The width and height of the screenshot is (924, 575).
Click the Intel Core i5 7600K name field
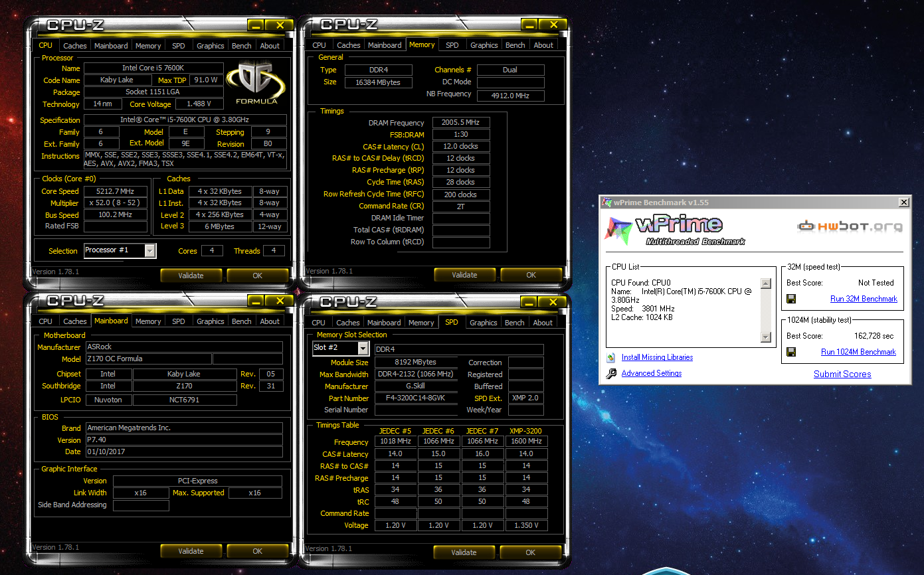(153, 68)
